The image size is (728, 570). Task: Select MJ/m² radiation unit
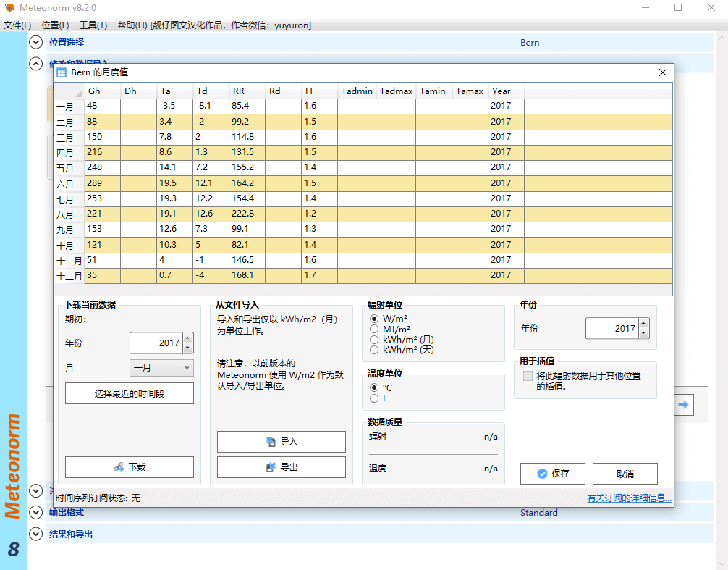(374, 329)
